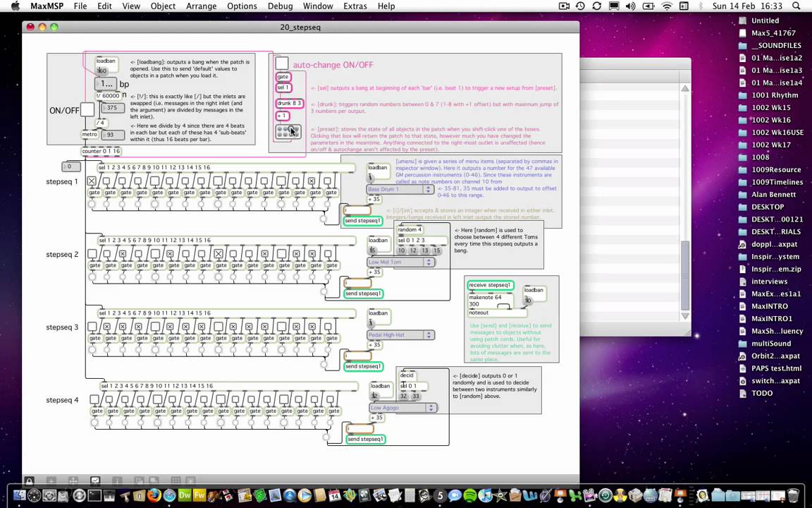Open the Trash in the dock
The width and height of the screenshot is (812, 508).
793,495
